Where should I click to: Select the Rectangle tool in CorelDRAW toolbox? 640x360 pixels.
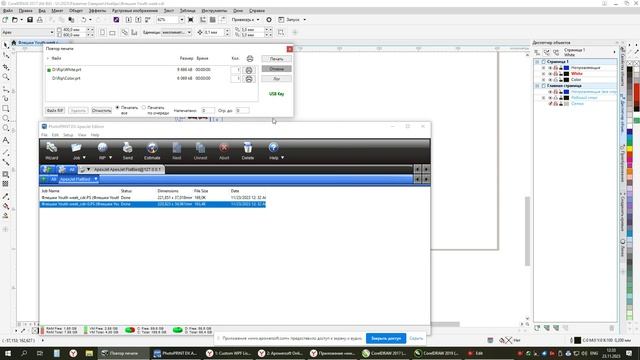tap(6, 109)
